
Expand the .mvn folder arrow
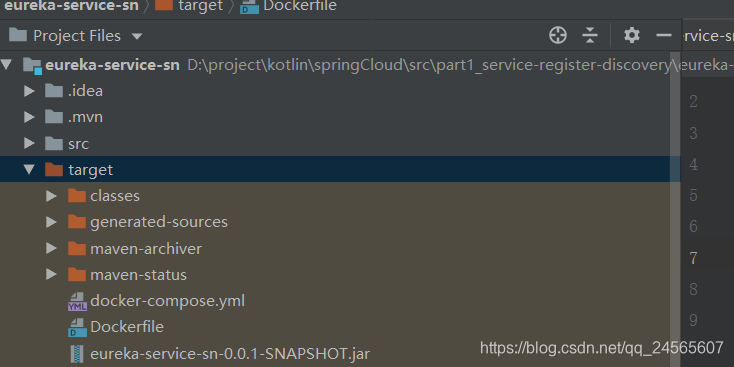[29, 117]
